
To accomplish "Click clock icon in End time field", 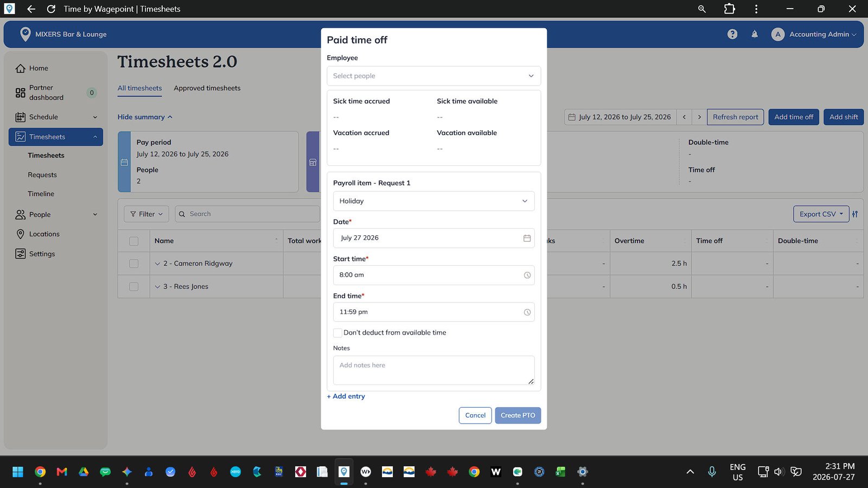I will point(527,312).
